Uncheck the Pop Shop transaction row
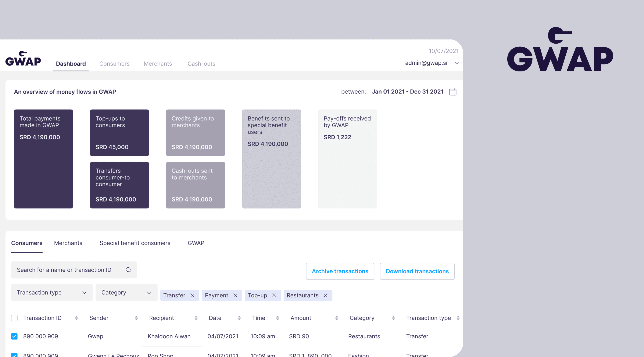Image resolution: width=644 pixels, height=357 pixels. pos(14,355)
